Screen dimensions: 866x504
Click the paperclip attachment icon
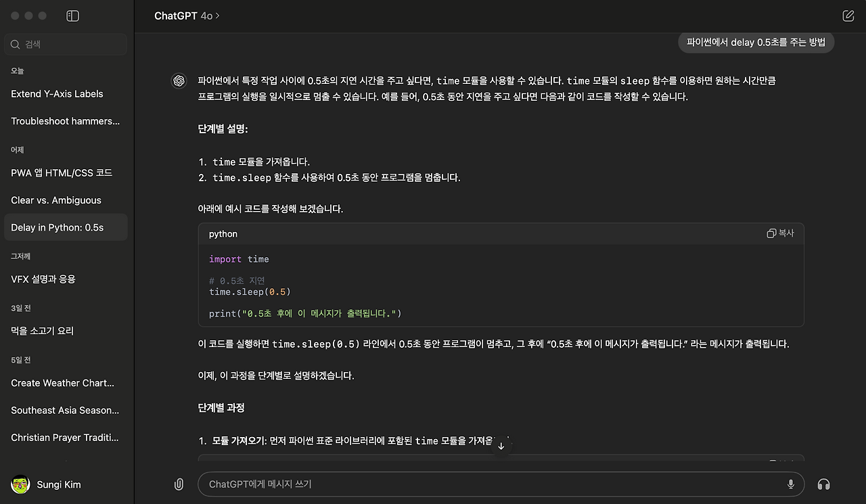click(x=179, y=484)
